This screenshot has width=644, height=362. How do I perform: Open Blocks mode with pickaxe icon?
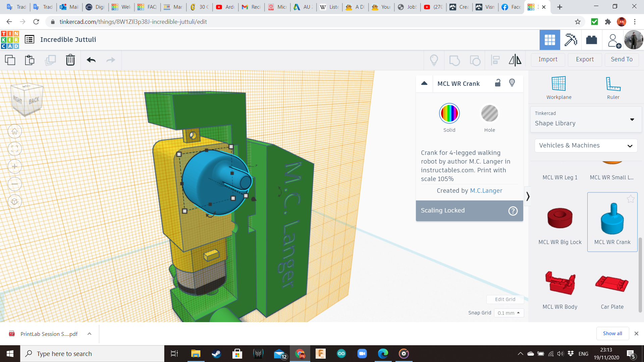571,40
